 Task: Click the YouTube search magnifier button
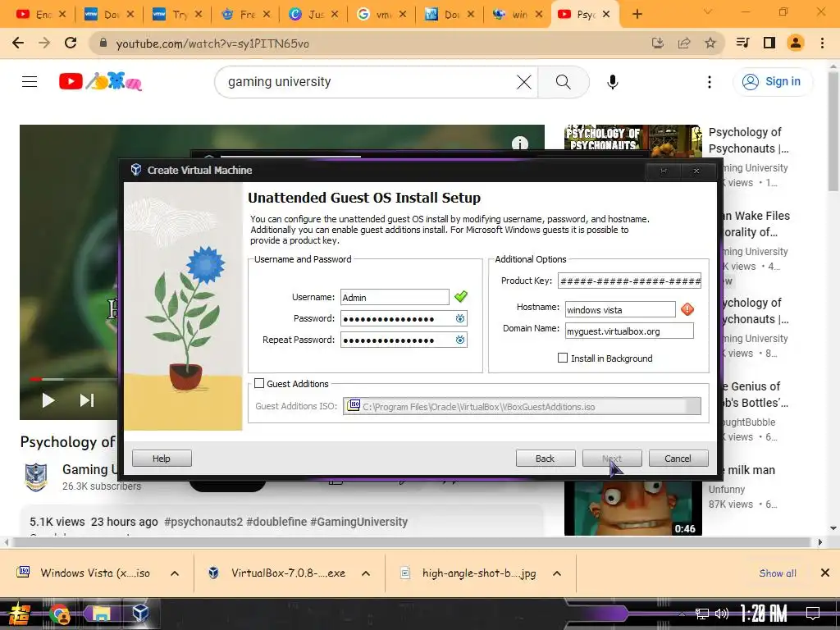pyautogui.click(x=563, y=82)
